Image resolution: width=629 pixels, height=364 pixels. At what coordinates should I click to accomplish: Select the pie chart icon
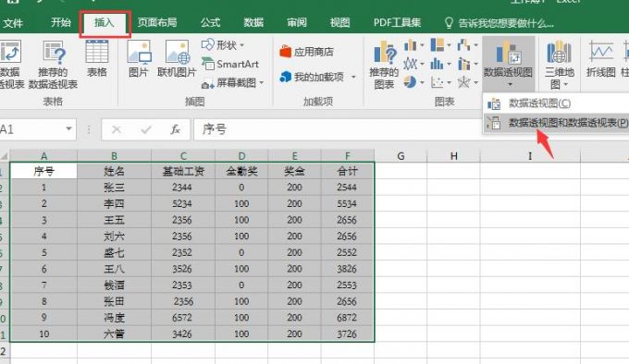point(410,82)
